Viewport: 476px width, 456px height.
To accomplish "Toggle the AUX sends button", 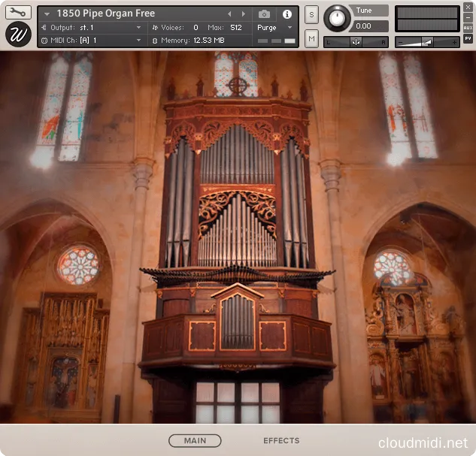I will 468,27.
